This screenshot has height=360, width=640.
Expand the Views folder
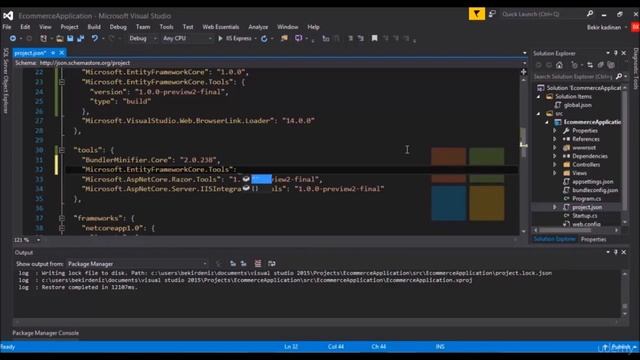555,173
